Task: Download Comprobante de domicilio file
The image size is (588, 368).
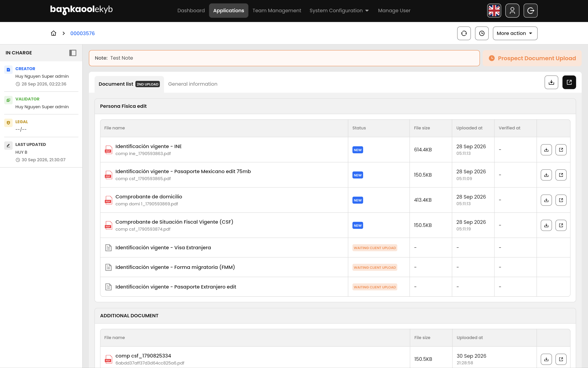Action: 546,200
